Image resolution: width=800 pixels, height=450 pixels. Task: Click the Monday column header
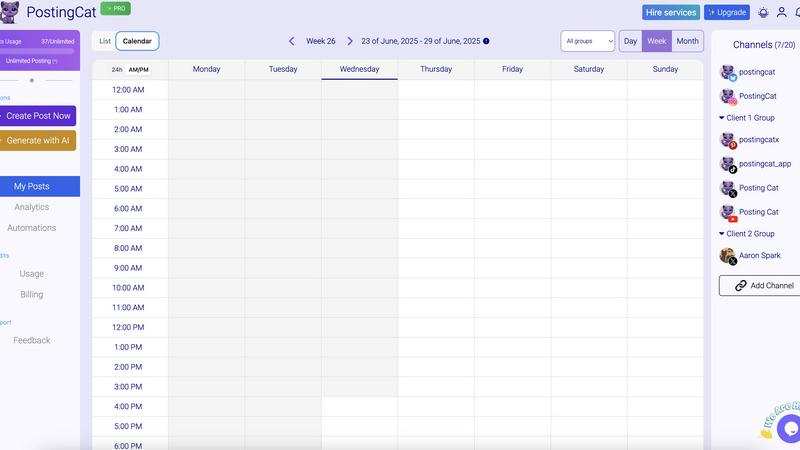[x=206, y=69]
